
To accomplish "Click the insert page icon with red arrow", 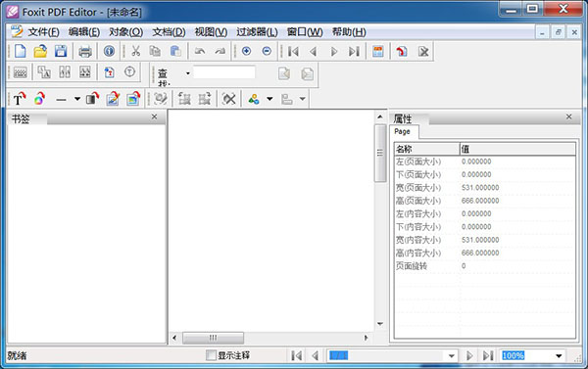I will pos(402,51).
